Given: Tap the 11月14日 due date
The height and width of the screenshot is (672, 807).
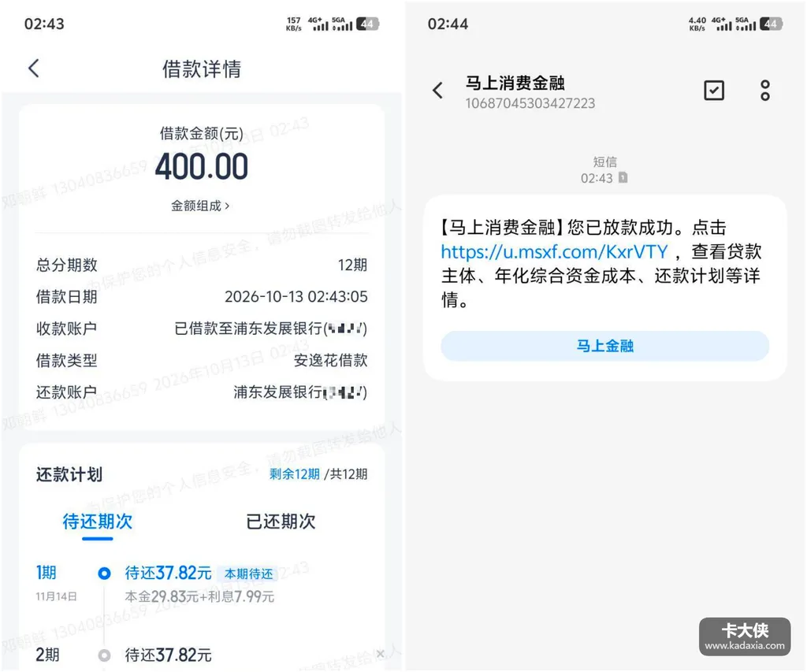Looking at the screenshot, I should (x=56, y=596).
